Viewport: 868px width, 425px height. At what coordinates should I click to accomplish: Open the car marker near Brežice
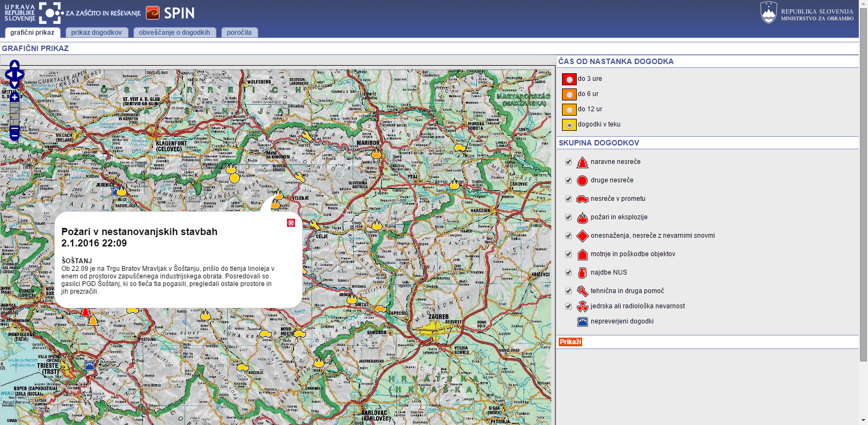tap(380, 309)
